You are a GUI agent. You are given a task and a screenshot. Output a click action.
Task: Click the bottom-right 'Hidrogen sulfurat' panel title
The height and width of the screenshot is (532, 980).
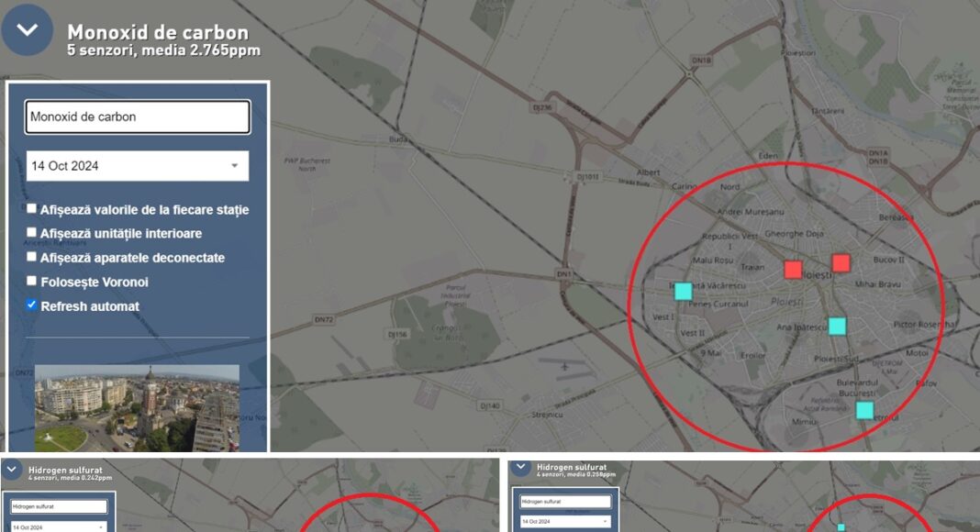tap(572, 467)
